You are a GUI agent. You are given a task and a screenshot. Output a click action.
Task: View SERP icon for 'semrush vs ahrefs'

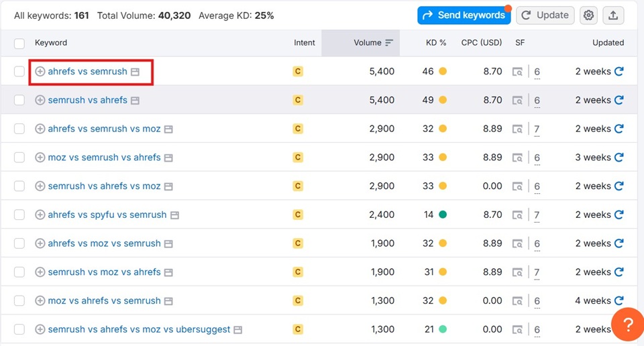pos(517,101)
